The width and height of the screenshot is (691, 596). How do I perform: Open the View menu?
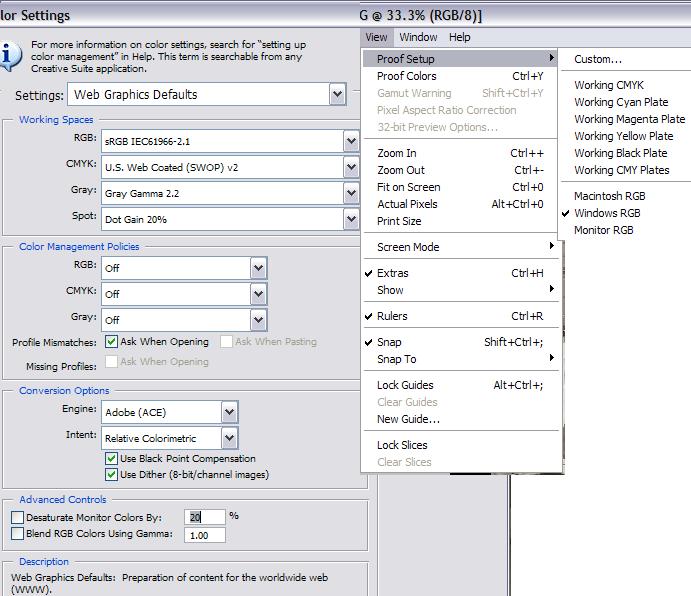point(376,37)
